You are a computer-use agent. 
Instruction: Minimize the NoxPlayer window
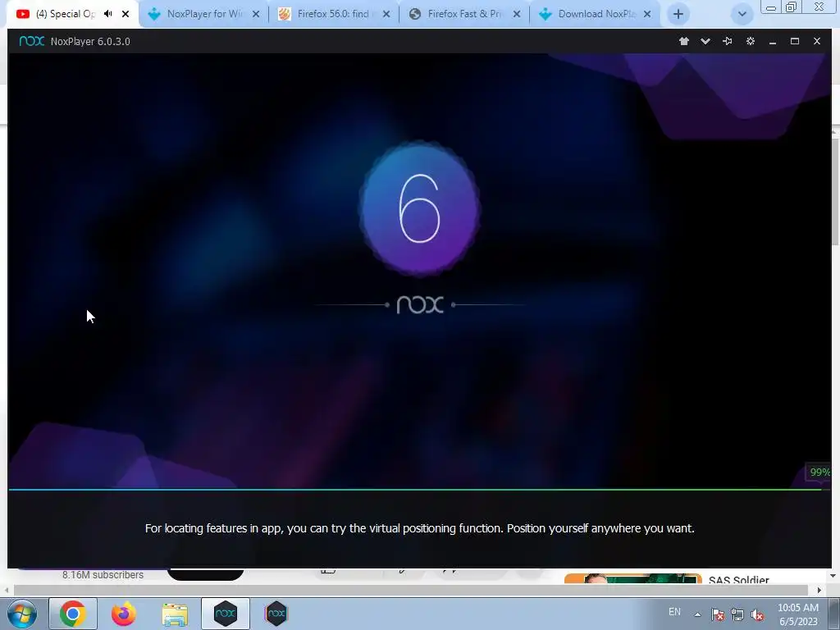click(773, 42)
